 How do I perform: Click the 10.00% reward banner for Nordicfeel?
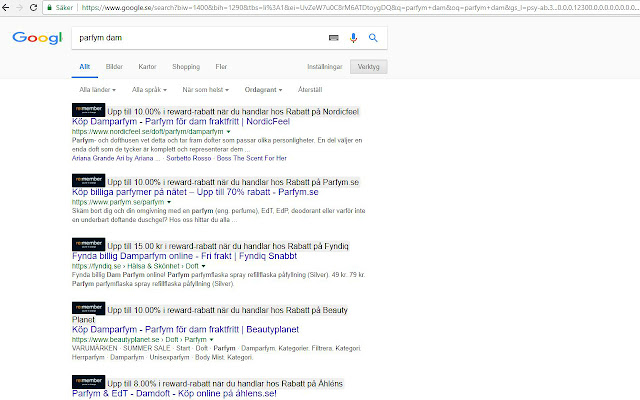pyautogui.click(x=233, y=112)
